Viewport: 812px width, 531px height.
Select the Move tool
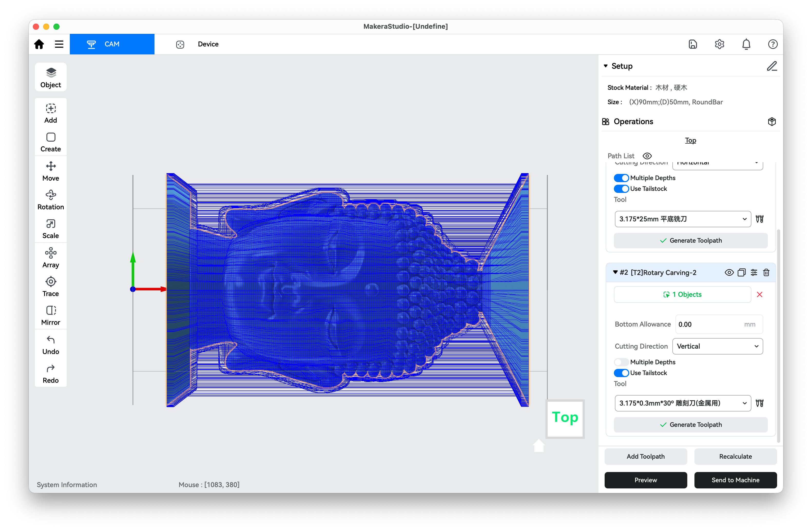[x=51, y=171]
